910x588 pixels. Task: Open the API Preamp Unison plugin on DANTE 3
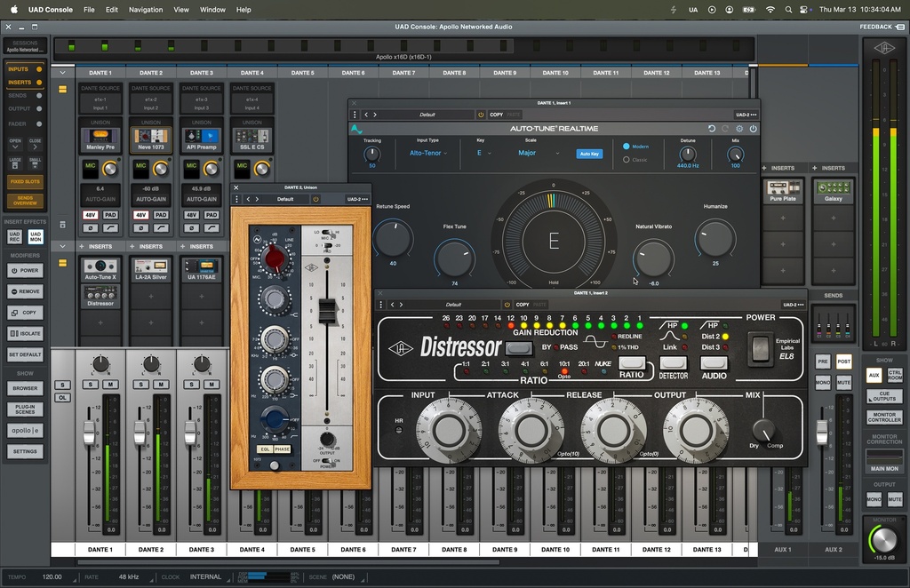pyautogui.click(x=202, y=139)
